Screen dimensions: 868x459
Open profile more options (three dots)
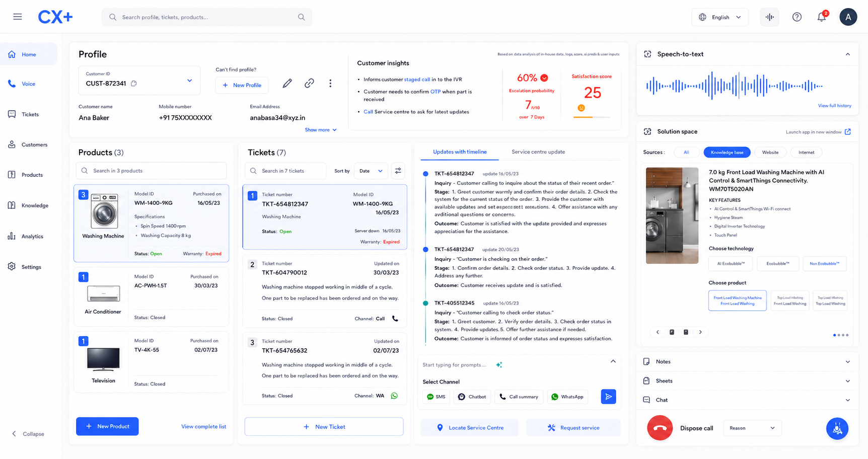click(x=330, y=84)
